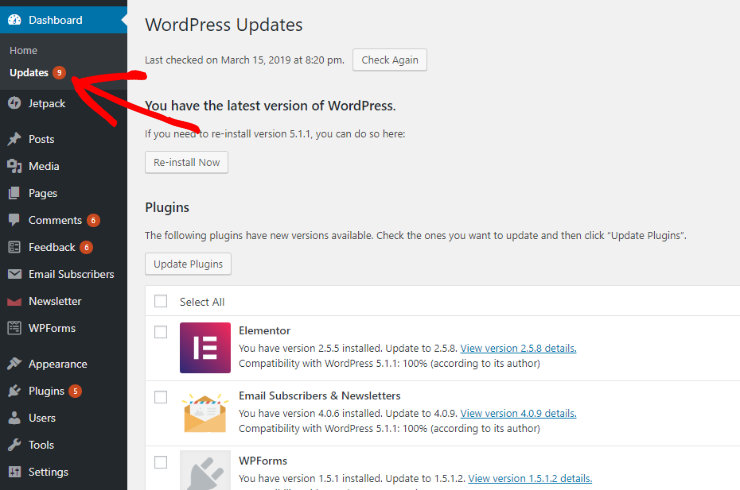Click the WPForms gray plug placeholder image
The width and height of the screenshot is (740, 490).
[205, 470]
